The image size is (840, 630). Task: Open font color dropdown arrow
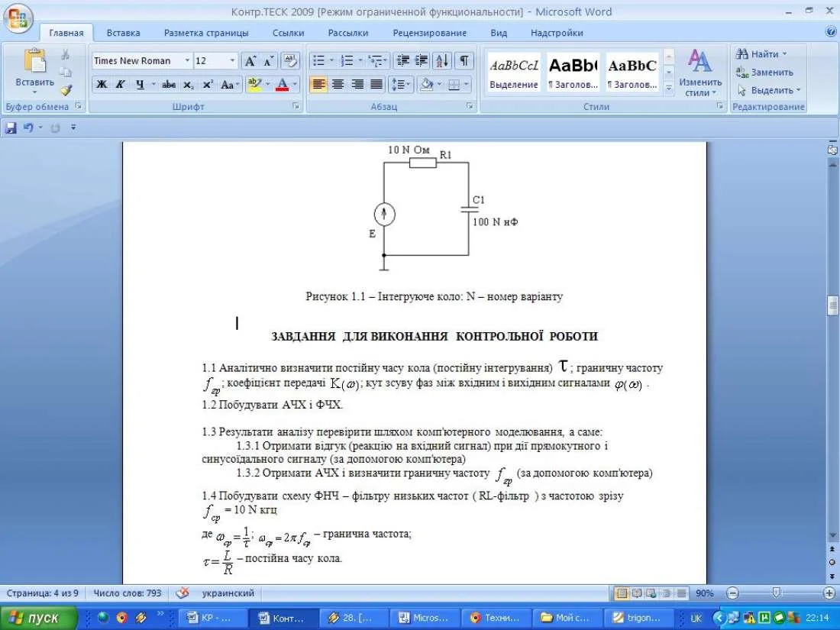tap(295, 85)
